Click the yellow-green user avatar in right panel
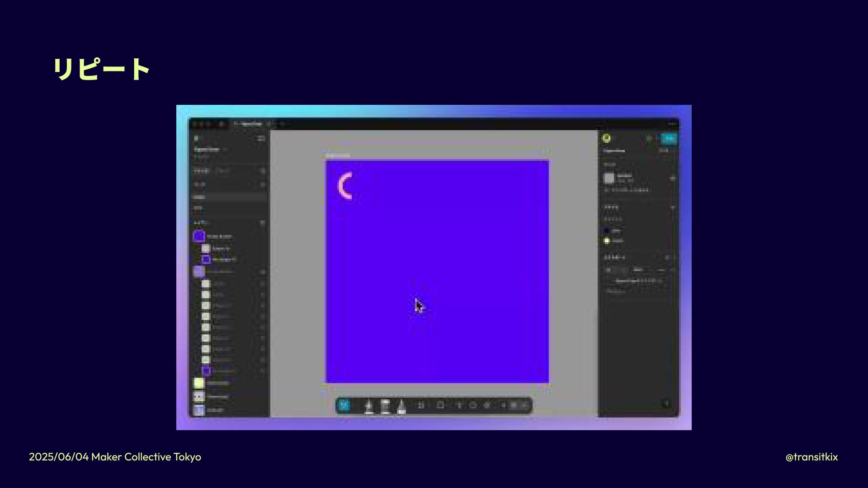This screenshot has height=488, width=868. coord(607,138)
